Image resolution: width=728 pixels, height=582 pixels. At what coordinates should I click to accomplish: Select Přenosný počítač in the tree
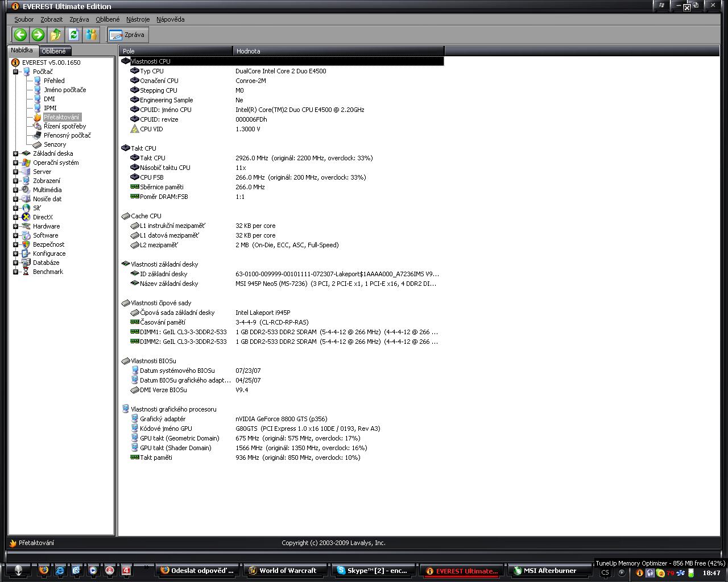click(67, 135)
